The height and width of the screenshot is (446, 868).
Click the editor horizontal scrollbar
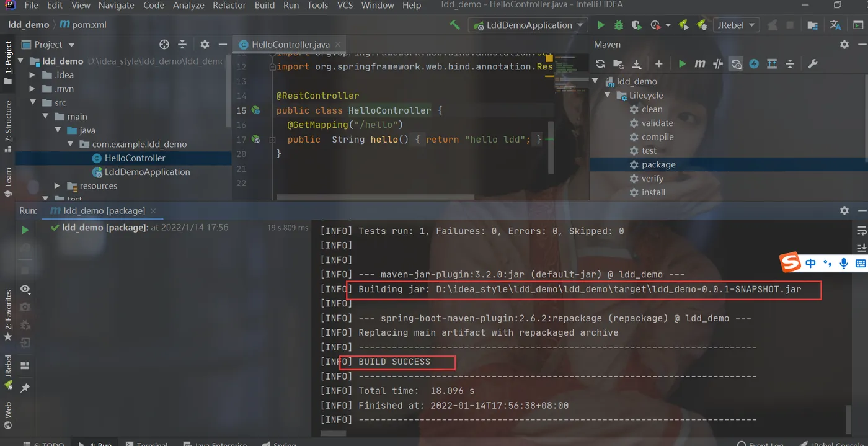click(375, 197)
